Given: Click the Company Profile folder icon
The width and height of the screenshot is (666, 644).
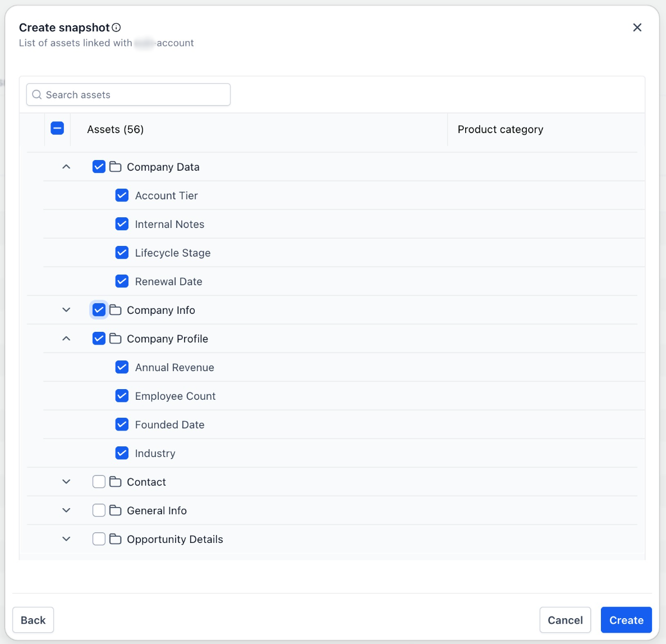Looking at the screenshot, I should tap(115, 339).
